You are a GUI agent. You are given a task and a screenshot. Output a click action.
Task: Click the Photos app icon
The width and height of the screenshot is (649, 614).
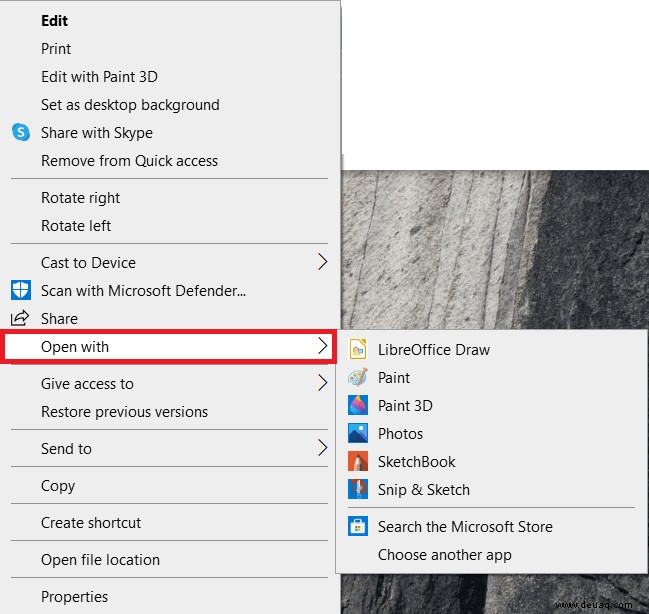pos(358,433)
